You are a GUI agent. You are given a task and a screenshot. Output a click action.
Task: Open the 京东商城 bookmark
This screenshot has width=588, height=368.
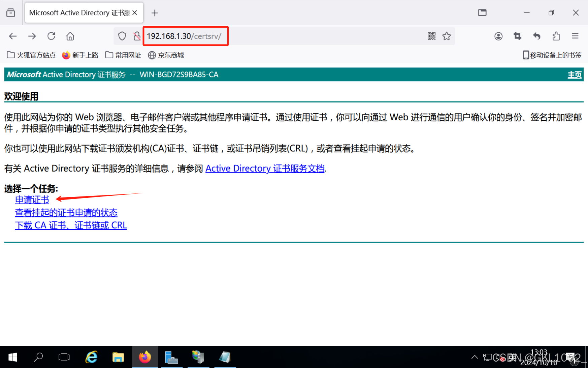[166, 55]
